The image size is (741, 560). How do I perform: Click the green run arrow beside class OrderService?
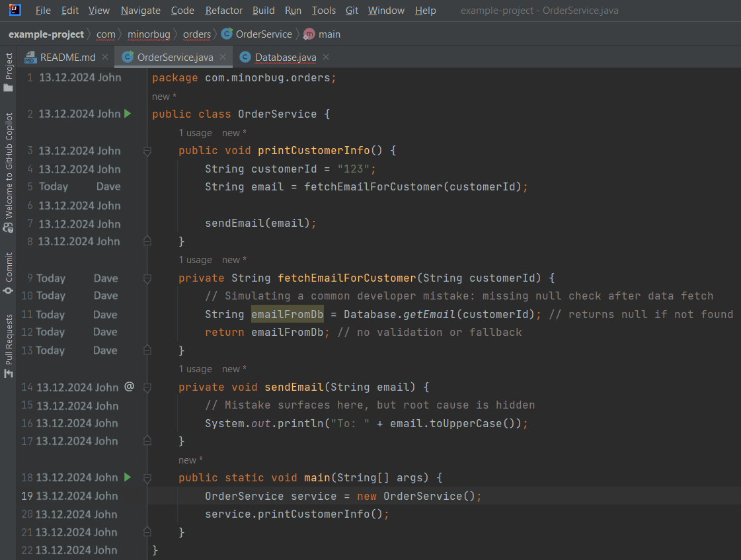128,114
